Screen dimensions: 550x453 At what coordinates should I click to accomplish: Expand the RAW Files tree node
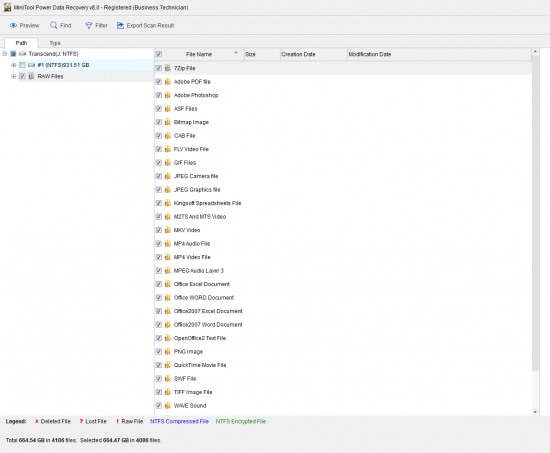[13, 76]
